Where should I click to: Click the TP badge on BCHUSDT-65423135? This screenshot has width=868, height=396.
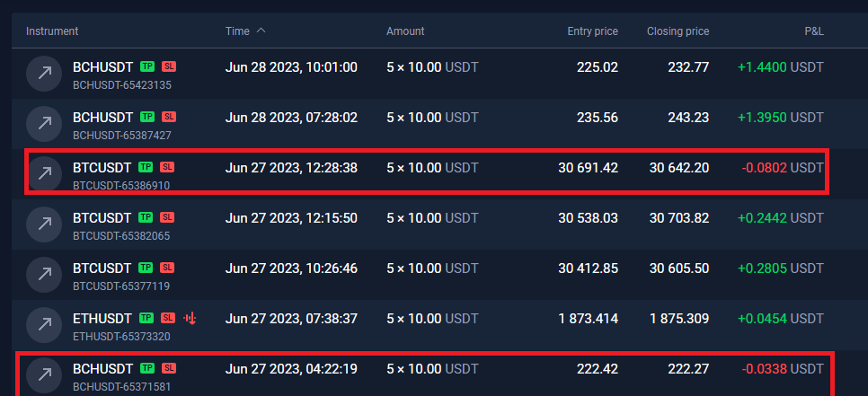pos(146,67)
